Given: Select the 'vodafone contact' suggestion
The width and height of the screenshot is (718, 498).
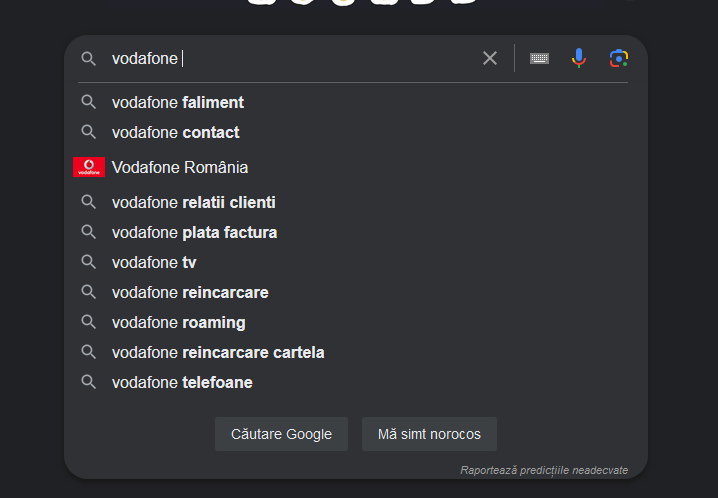Looking at the screenshot, I should coord(176,132).
